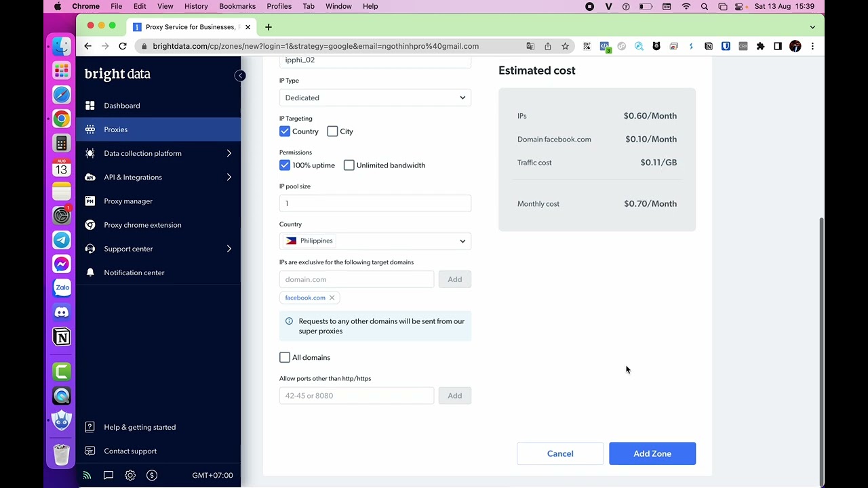
Task: Open billing dollar icon in sidebar footer
Action: click(x=152, y=475)
